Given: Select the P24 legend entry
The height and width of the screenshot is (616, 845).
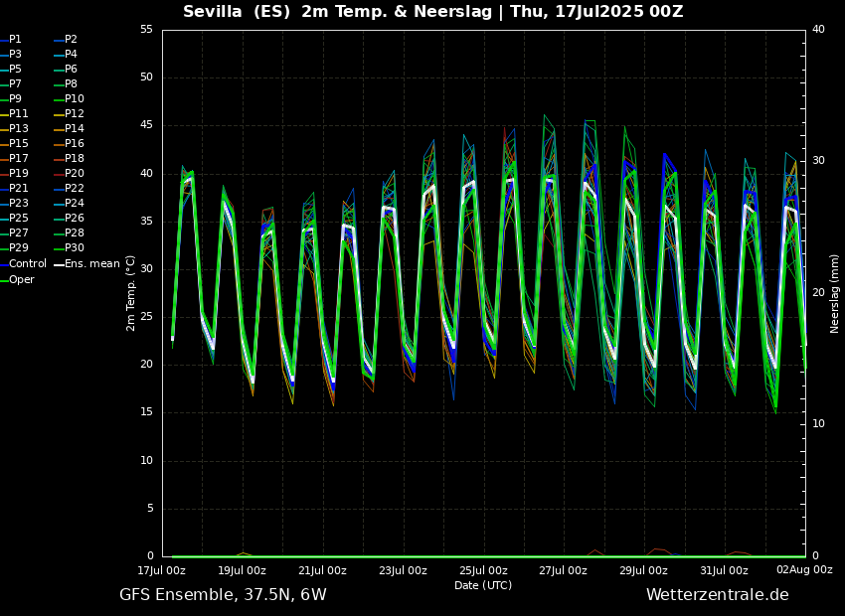Looking at the screenshot, I should pos(74,204).
